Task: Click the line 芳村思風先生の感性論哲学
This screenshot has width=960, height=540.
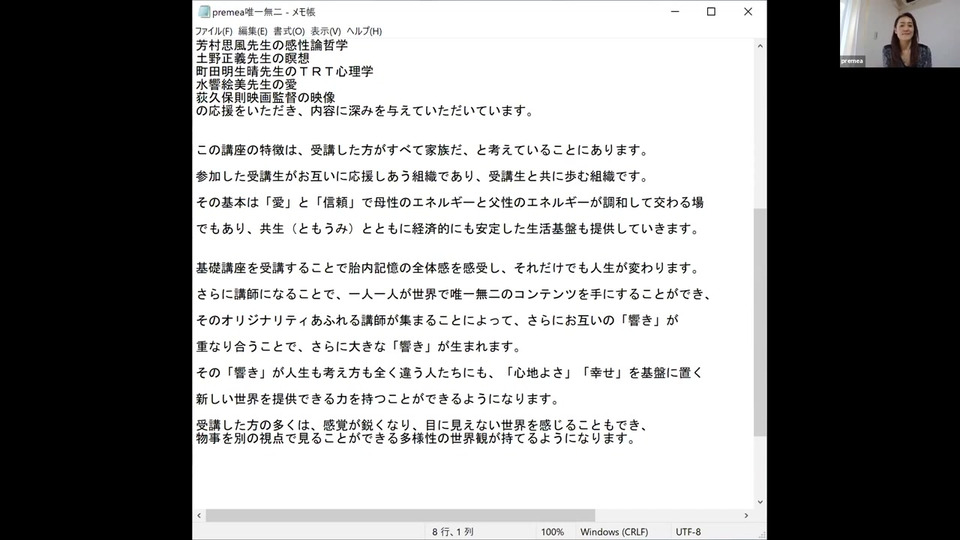Action: coord(272,45)
